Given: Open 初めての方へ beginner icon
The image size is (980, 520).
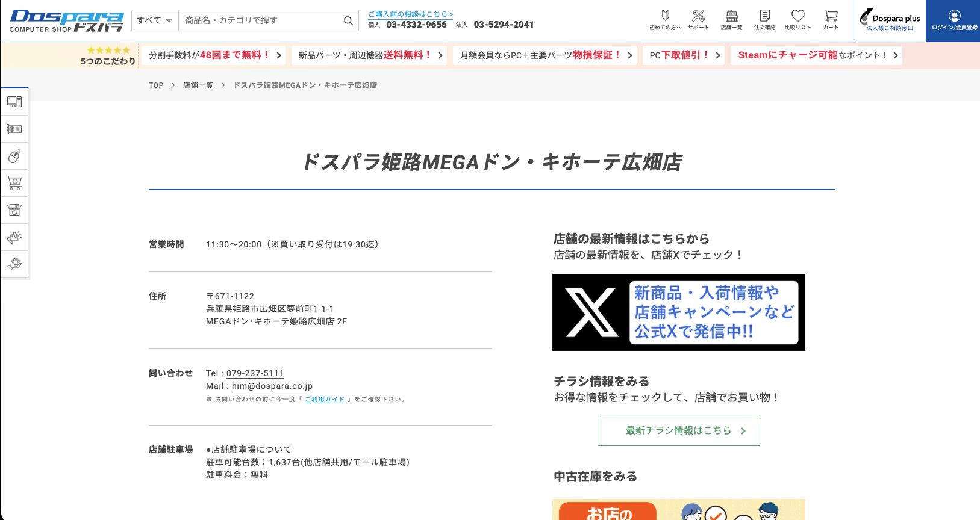Looking at the screenshot, I should (665, 20).
